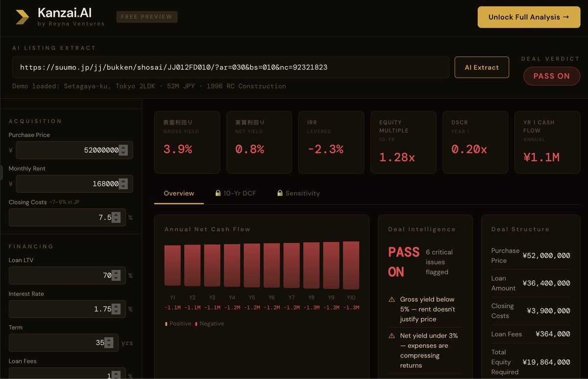588x379 pixels.
Task: Click the lock icon on 10-Yr DCF tab
Action: pos(218,193)
